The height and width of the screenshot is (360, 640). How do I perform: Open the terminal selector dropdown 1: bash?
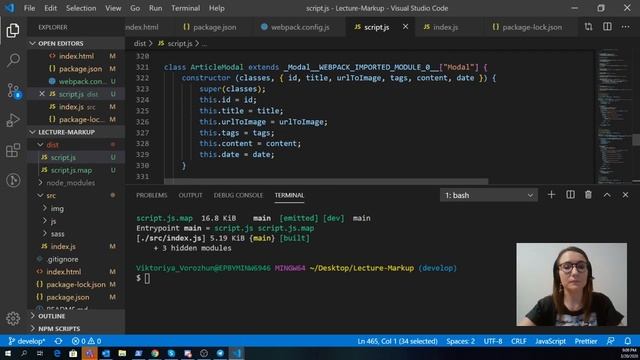(489, 195)
